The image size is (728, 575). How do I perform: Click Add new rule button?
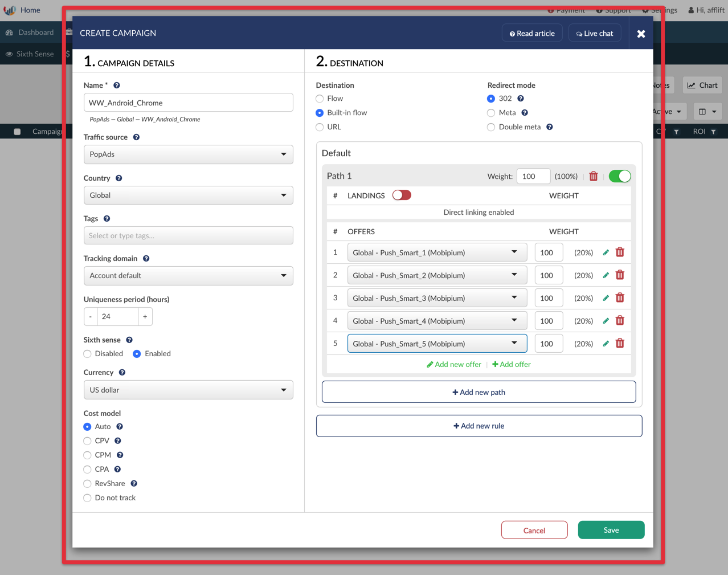coord(479,426)
